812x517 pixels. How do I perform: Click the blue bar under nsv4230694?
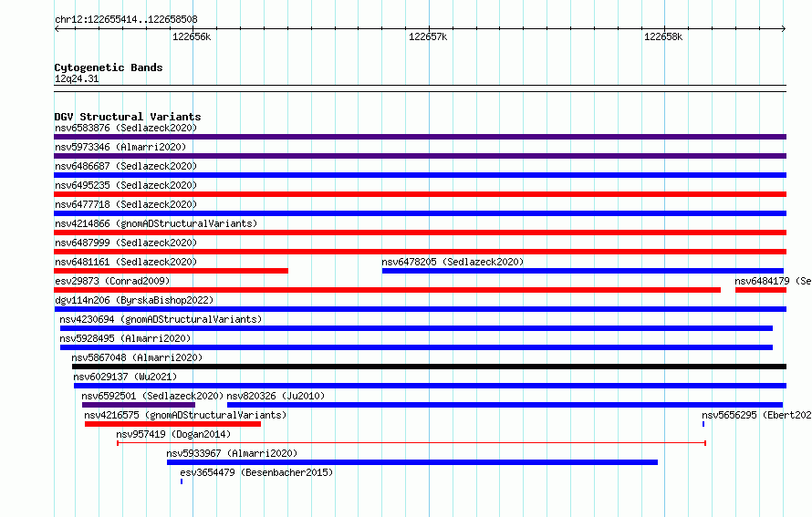(416, 328)
